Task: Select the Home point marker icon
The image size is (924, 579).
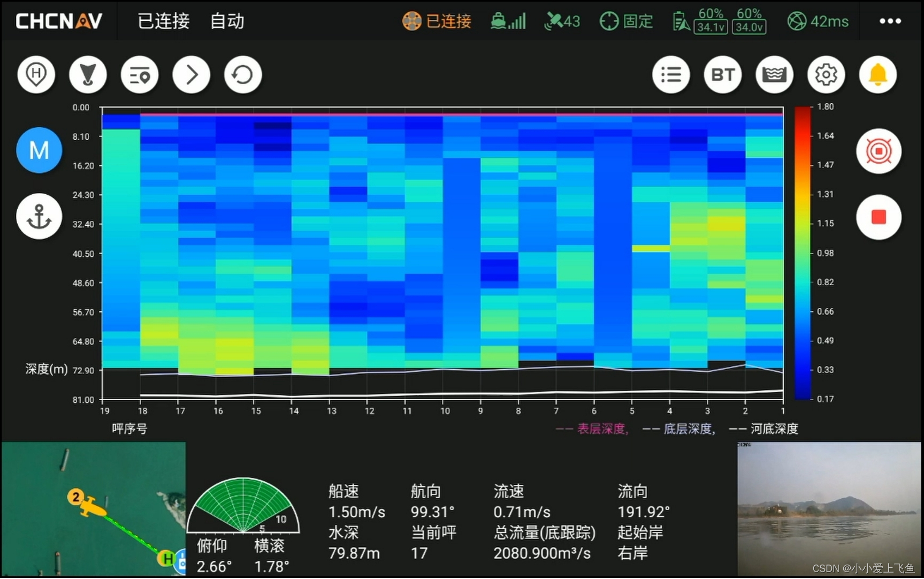Action: point(36,75)
